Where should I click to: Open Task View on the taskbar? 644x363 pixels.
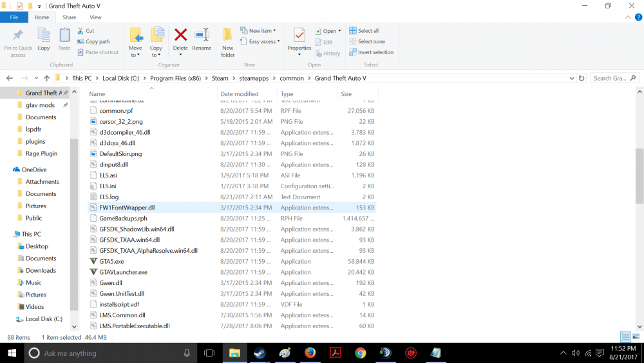coord(209,353)
